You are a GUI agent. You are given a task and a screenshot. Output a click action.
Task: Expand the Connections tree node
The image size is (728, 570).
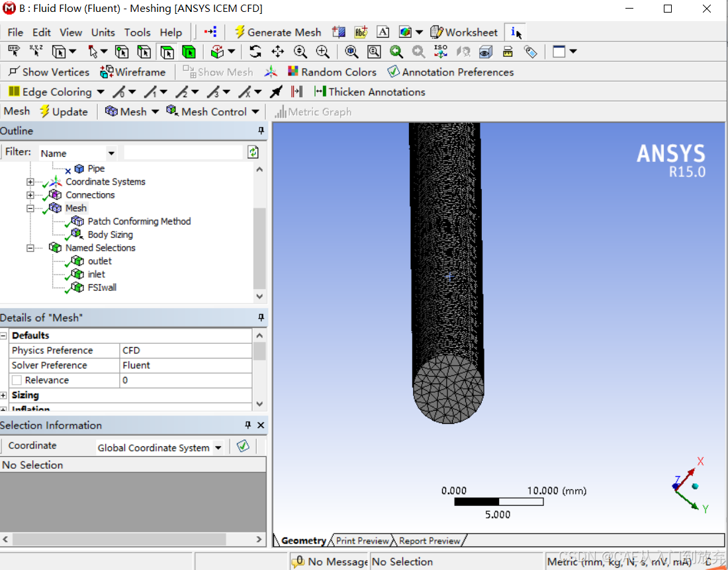[30, 195]
